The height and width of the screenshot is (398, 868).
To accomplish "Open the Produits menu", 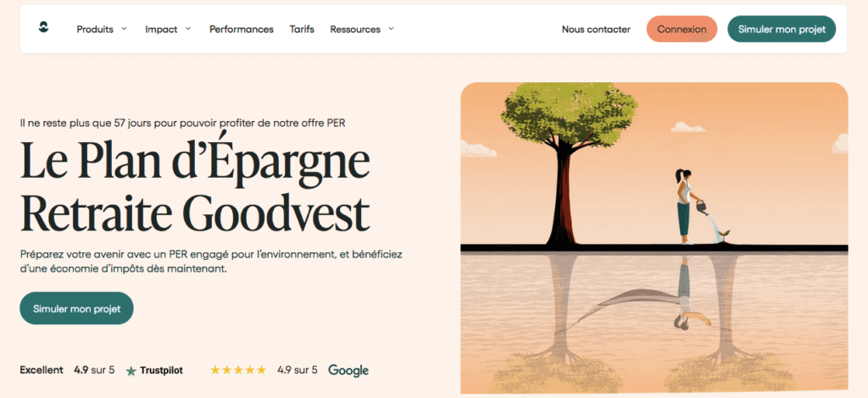I will 95,29.
